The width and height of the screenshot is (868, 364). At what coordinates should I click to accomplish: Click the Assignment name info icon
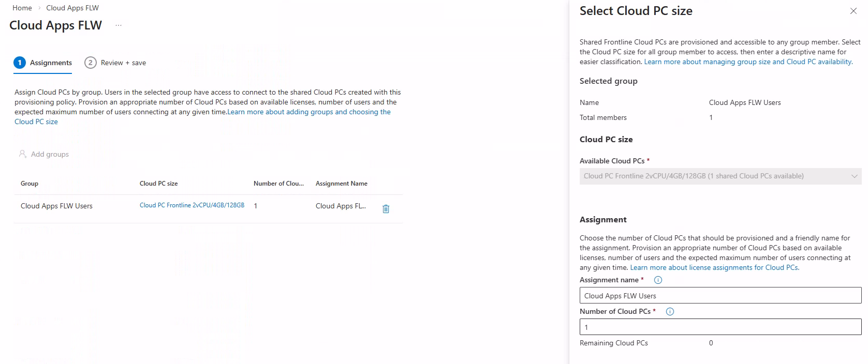pos(658,280)
